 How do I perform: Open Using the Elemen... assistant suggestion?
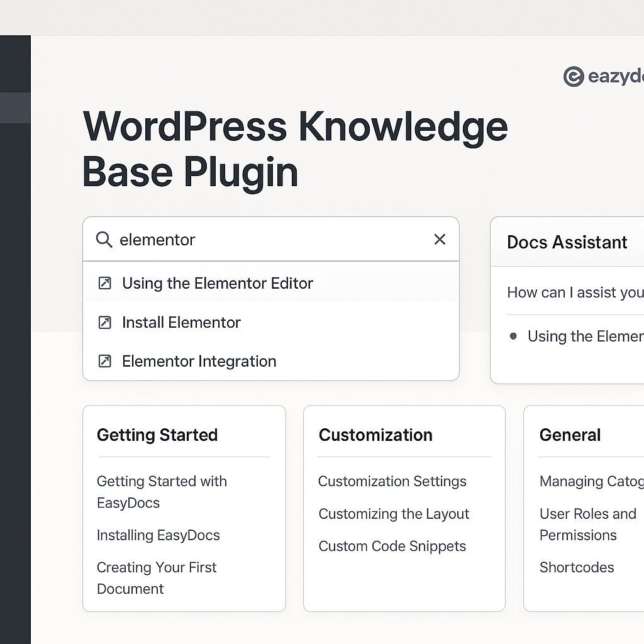[x=586, y=336]
